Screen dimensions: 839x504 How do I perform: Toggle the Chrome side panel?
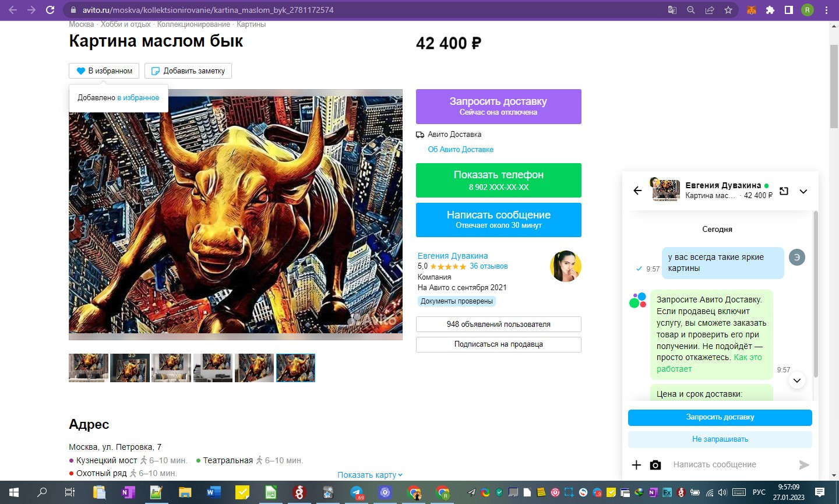[x=789, y=10]
